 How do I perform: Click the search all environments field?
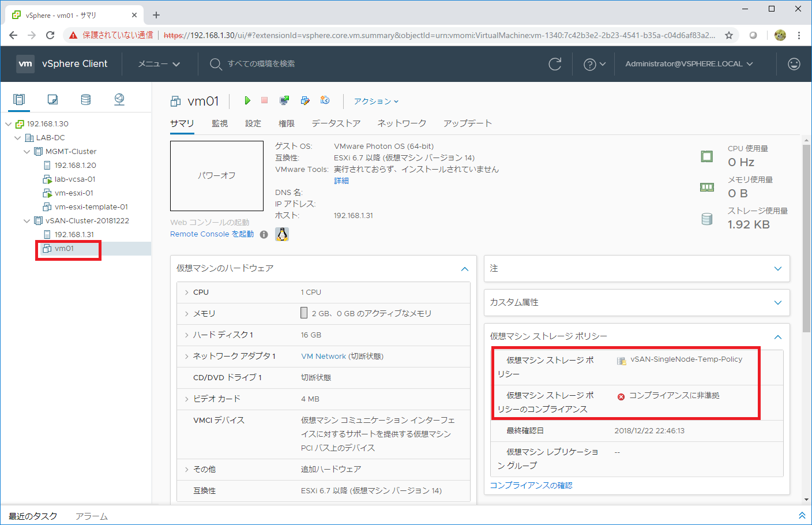(261, 64)
